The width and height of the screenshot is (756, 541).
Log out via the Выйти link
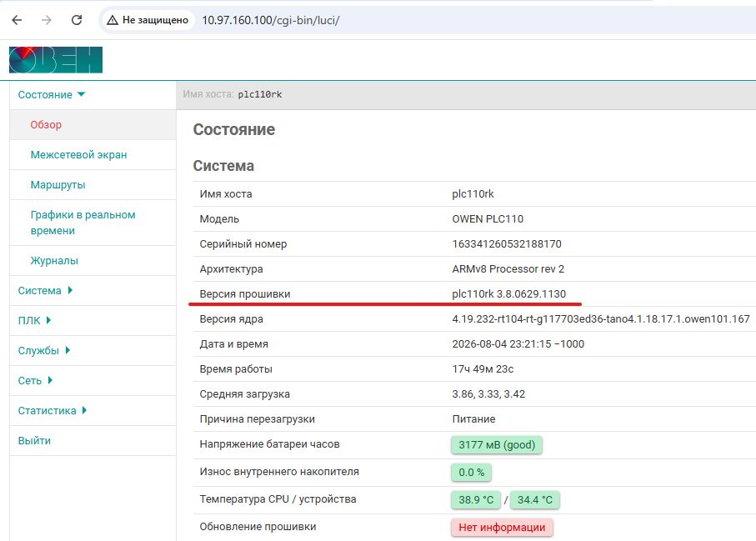(x=34, y=441)
